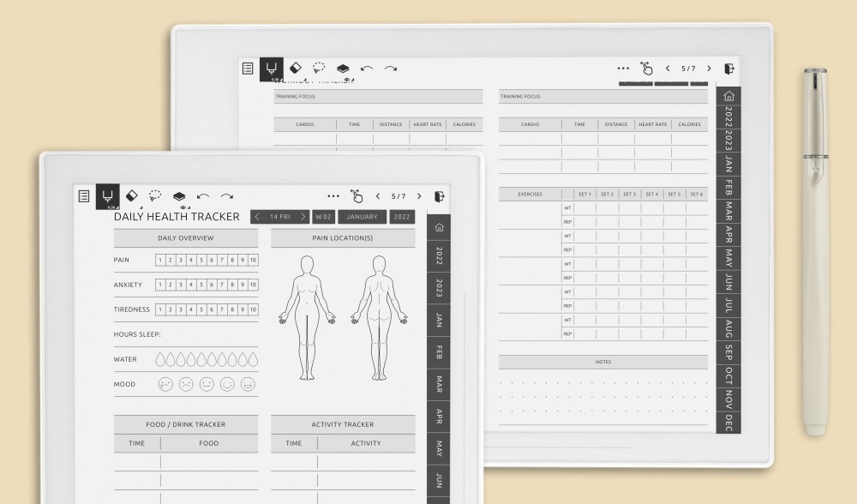Open DEC tab in back tablet sidebar
This screenshot has width=857, height=504.
coord(728,423)
